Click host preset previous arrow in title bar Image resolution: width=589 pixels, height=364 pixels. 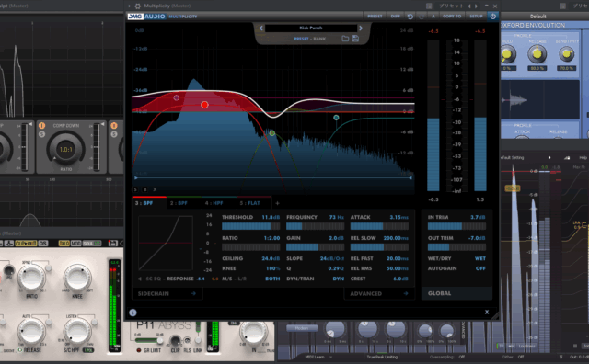[469, 6]
